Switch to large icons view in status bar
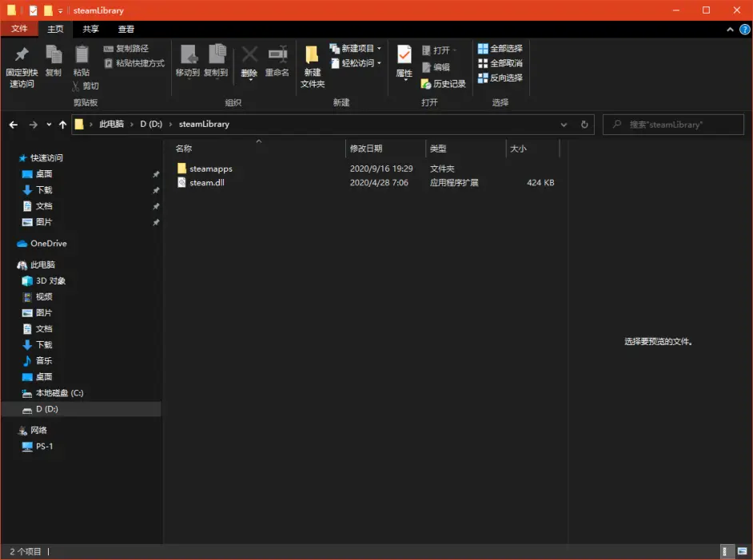The height and width of the screenshot is (560, 753). [743, 551]
